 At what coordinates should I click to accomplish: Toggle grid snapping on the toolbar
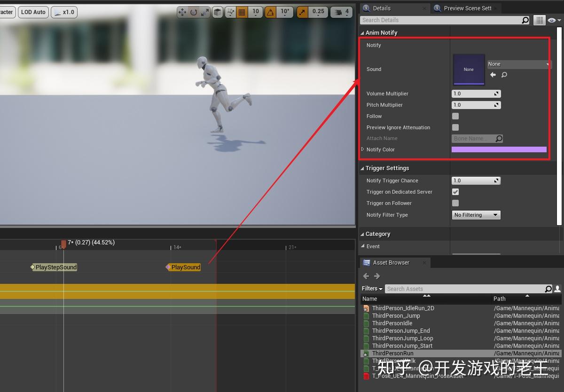[x=242, y=12]
